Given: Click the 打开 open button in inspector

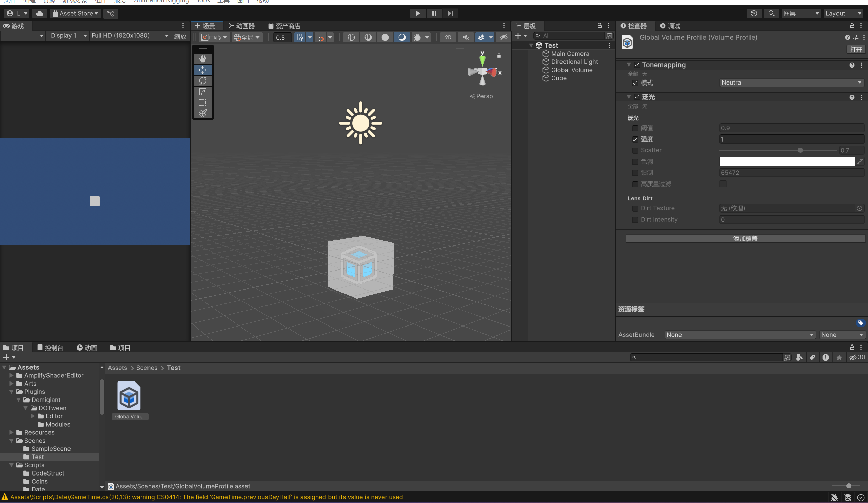Looking at the screenshot, I should pyautogui.click(x=855, y=49).
